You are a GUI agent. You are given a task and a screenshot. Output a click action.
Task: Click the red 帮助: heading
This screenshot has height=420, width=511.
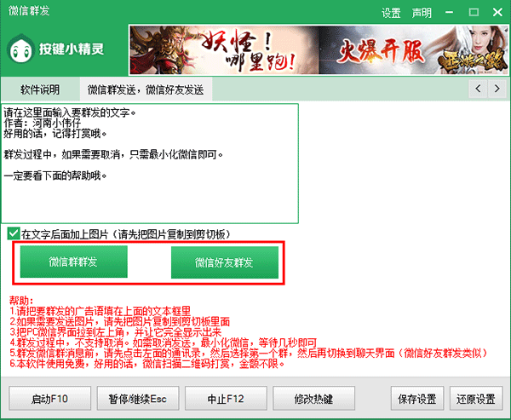click(21, 301)
